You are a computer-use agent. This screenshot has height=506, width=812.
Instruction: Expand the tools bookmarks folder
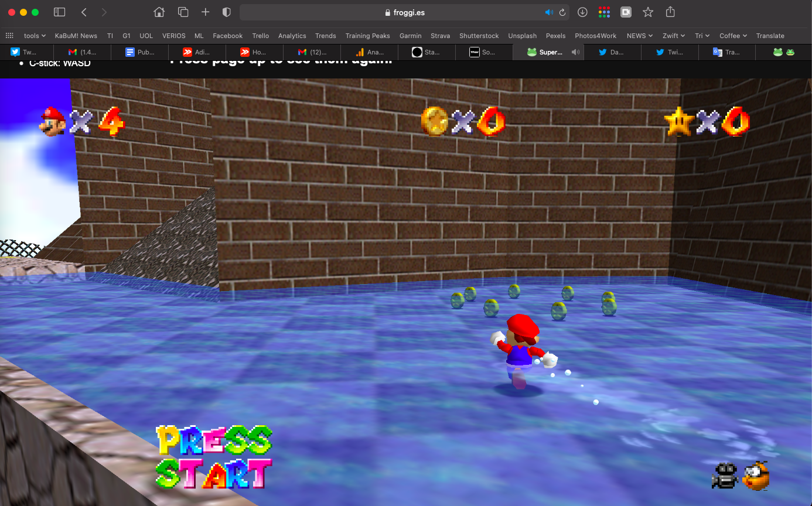(35, 36)
